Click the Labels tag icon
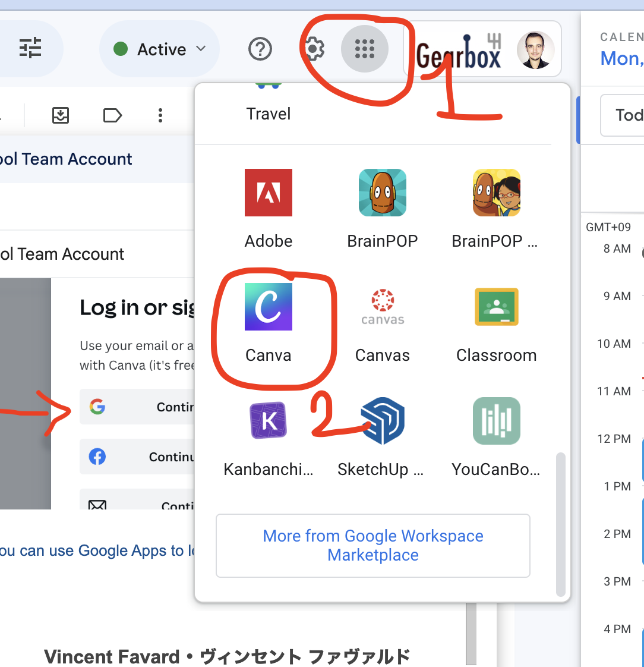Viewport: 644px width, 667px height. click(x=112, y=115)
